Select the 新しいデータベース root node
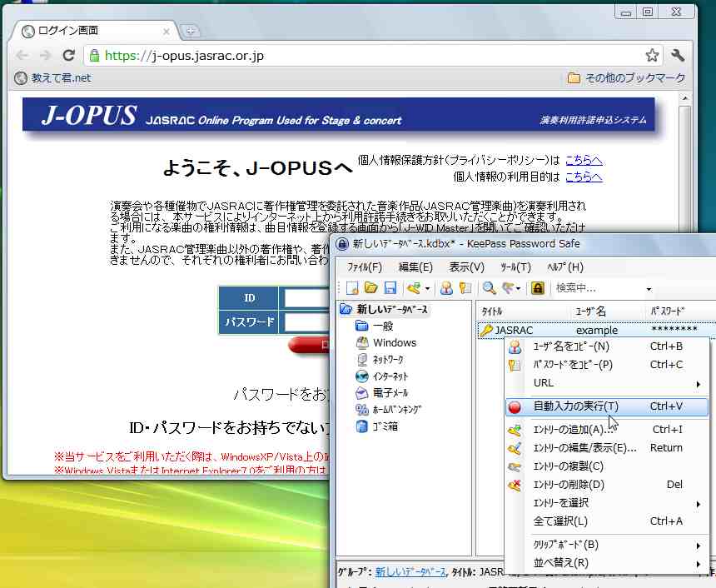Image resolution: width=716 pixels, height=588 pixels. 385,309
